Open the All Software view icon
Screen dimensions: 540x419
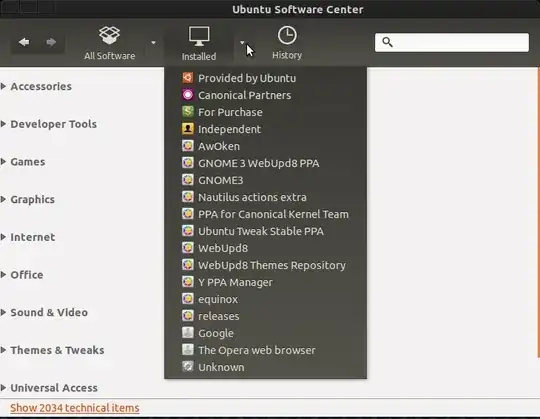(110, 36)
